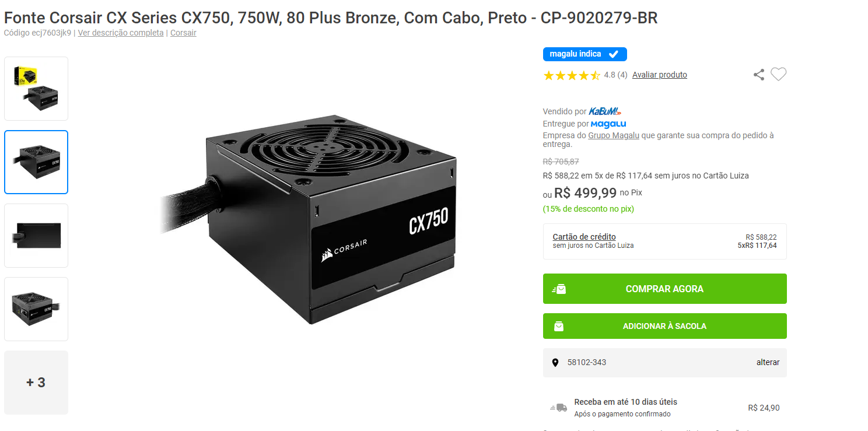
Task: Click alterar to change the CEP
Action: click(768, 362)
